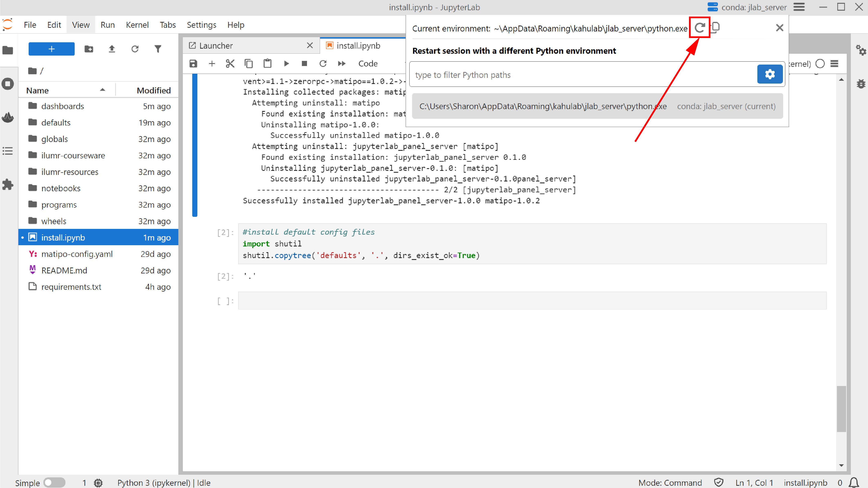Screen dimensions: 868x488
Task: Open the hamburger menu in the title bar
Action: (799, 7)
